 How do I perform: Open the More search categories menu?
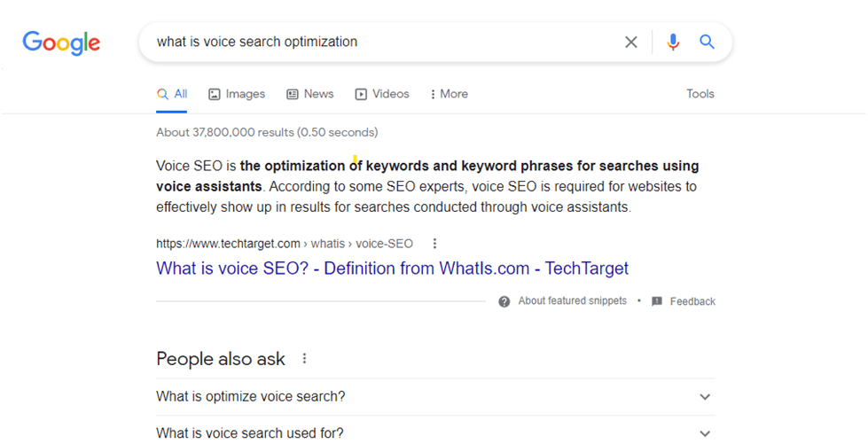pyautogui.click(x=450, y=94)
